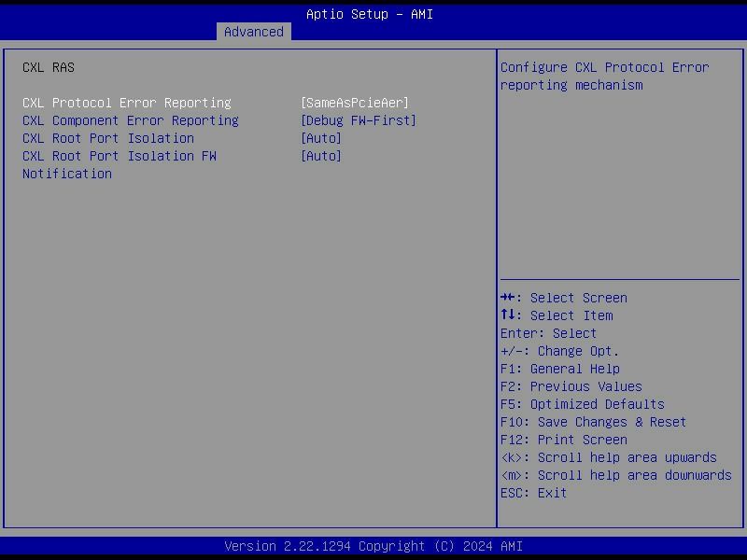The image size is (747, 560).
Task: Open the SameAsPcieAer value dropdown
Action: pos(355,103)
